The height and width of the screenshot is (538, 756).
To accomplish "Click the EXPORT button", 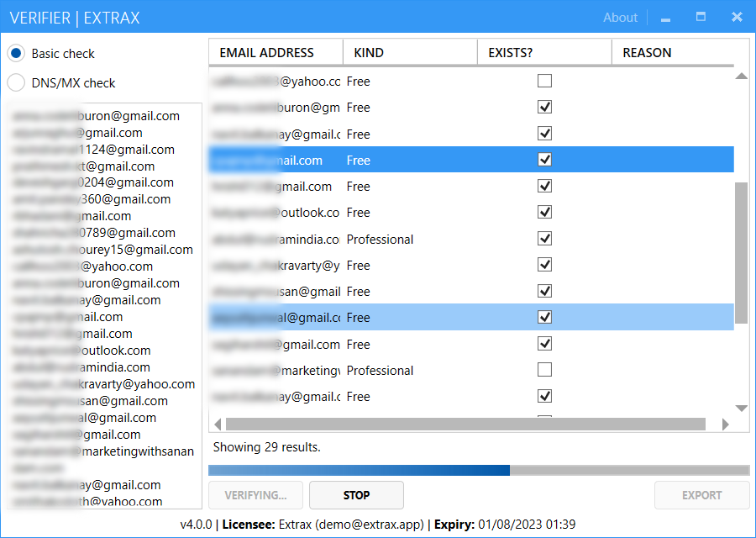I will 701,495.
